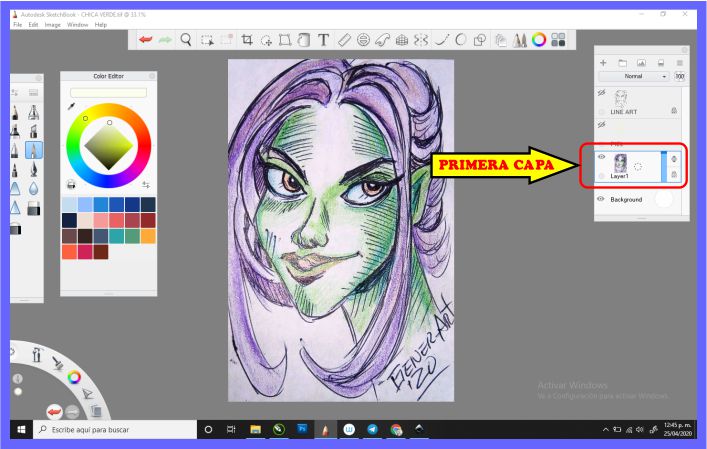The width and height of the screenshot is (707, 449).
Task: Hide the Background layer eye icon
Action: [601, 199]
